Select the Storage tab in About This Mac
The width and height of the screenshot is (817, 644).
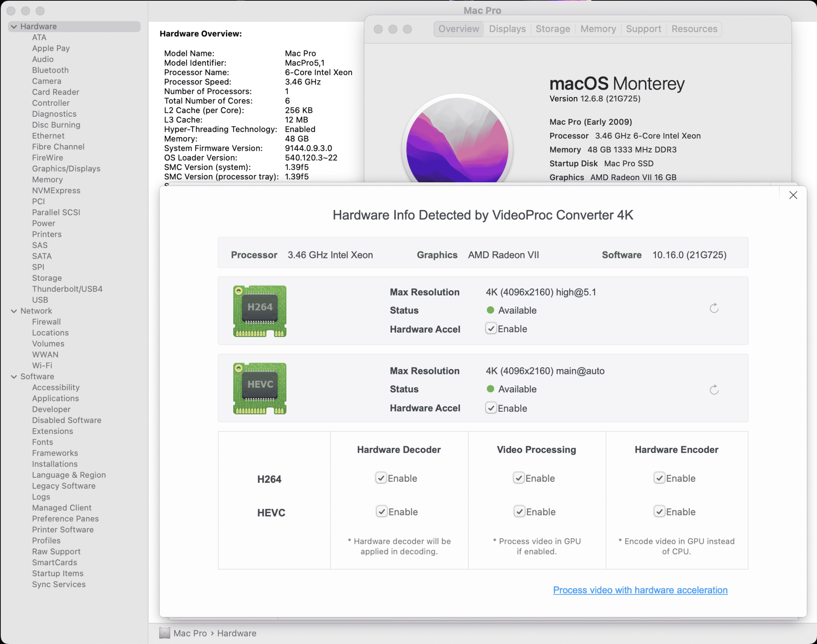coord(552,28)
